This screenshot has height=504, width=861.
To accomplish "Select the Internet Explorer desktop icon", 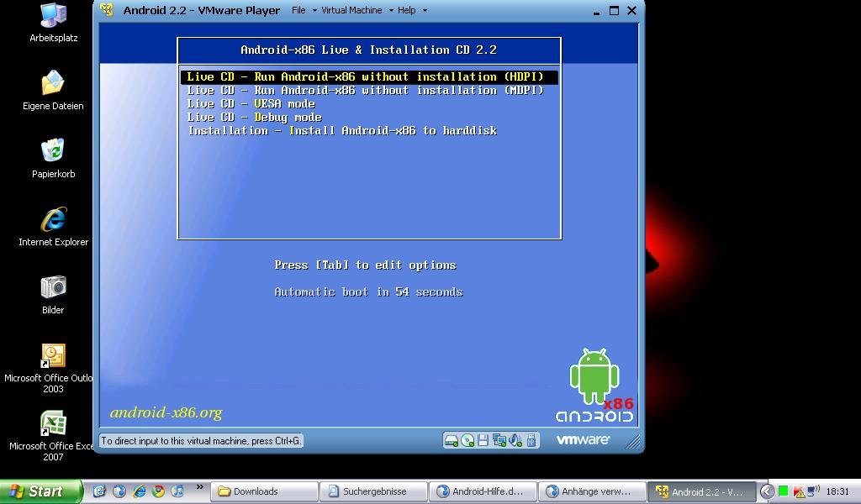I will click(53, 227).
